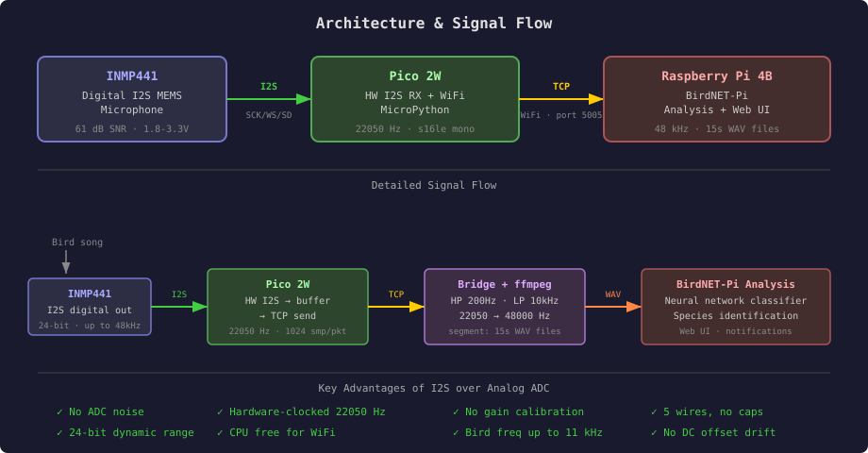This screenshot has height=453, width=868.
Task: Click '22050 → 48000 Hz' text
Action: [505, 315]
